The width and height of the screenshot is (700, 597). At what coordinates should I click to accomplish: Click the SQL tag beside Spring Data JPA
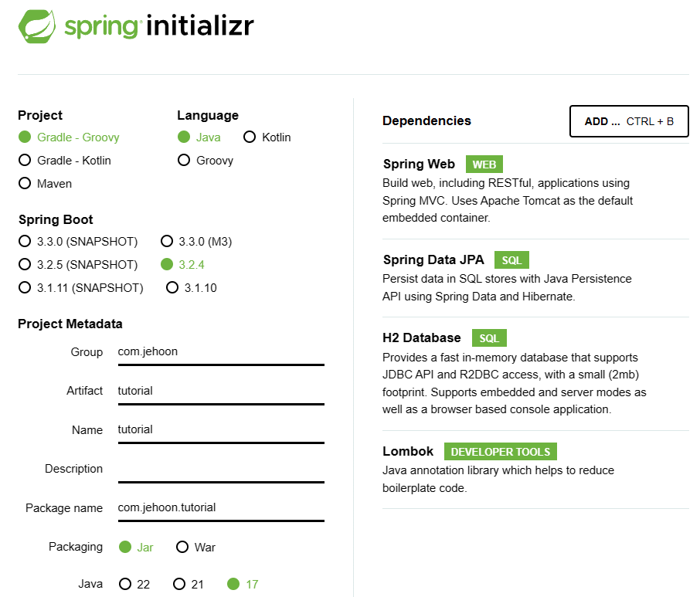(x=511, y=260)
